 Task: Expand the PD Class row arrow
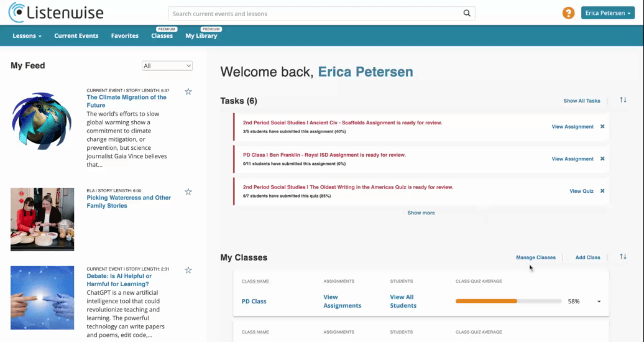[599, 302]
